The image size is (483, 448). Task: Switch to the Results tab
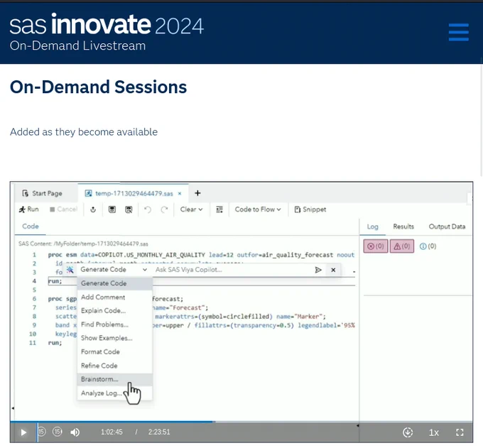coord(403,226)
